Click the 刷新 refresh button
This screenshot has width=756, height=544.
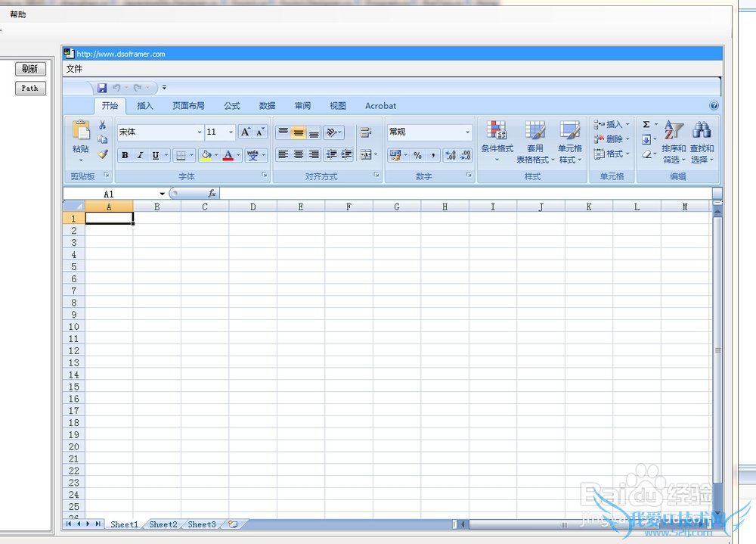[x=30, y=69]
